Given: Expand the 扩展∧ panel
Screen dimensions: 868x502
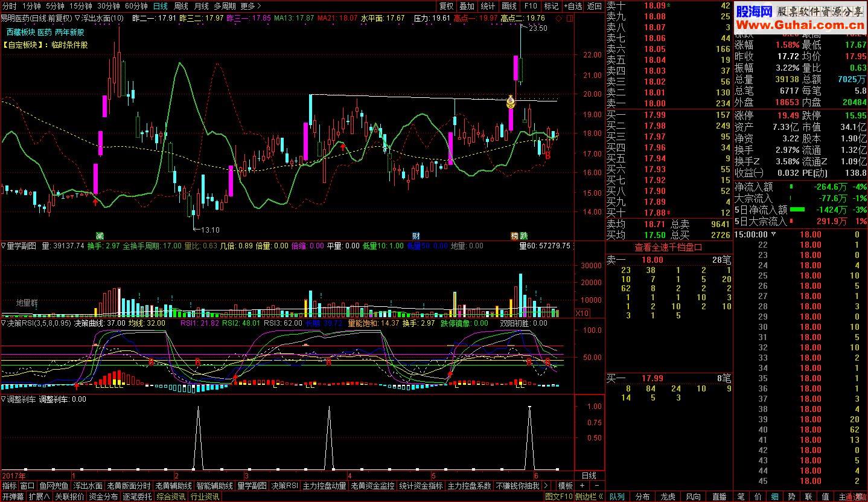Looking at the screenshot, I should coord(39,497).
